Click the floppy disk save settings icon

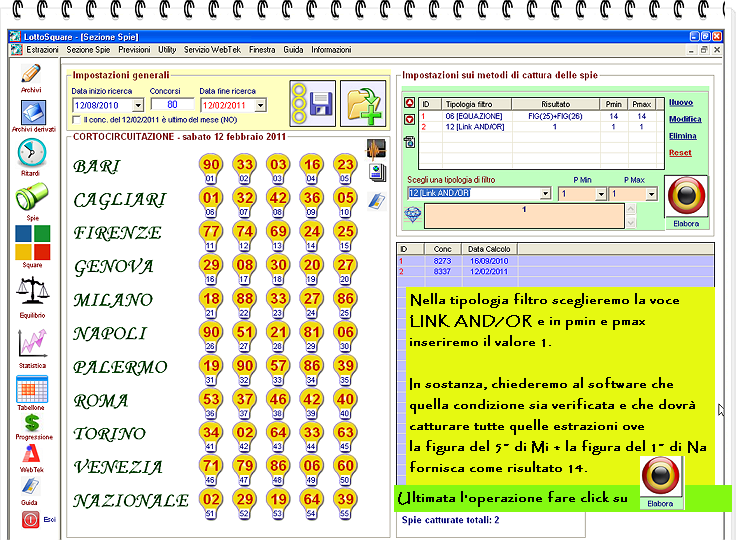click(313, 103)
